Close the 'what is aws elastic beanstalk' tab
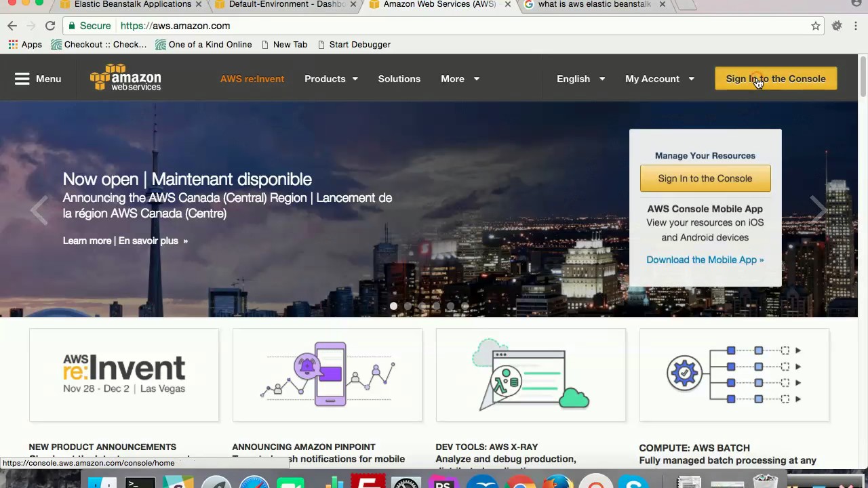The width and height of the screenshot is (868, 488). [x=662, y=4]
